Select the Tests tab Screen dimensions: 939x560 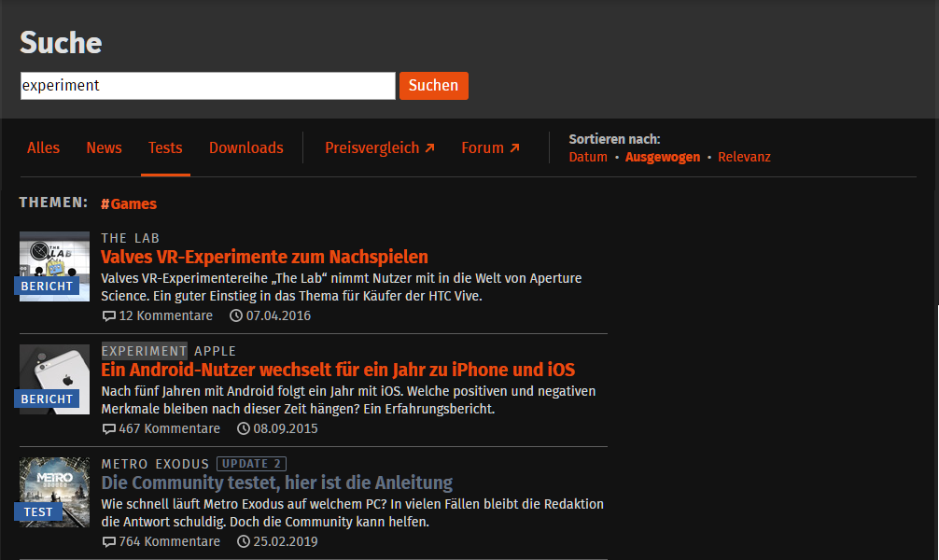point(165,148)
